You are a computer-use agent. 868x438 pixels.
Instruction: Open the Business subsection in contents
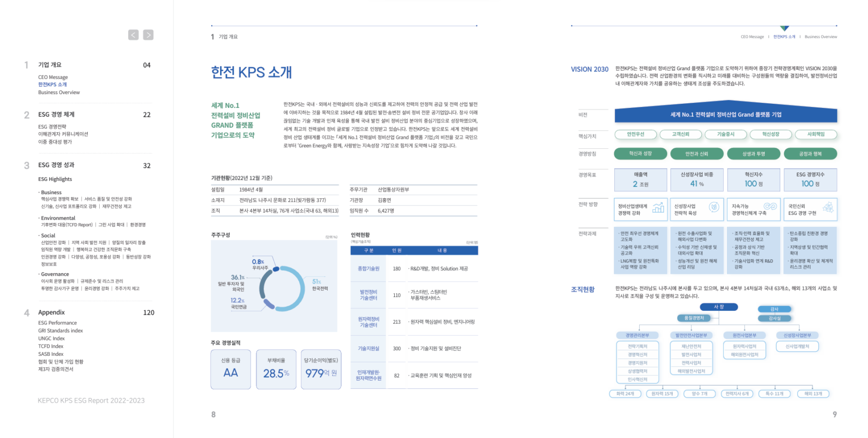(51, 193)
